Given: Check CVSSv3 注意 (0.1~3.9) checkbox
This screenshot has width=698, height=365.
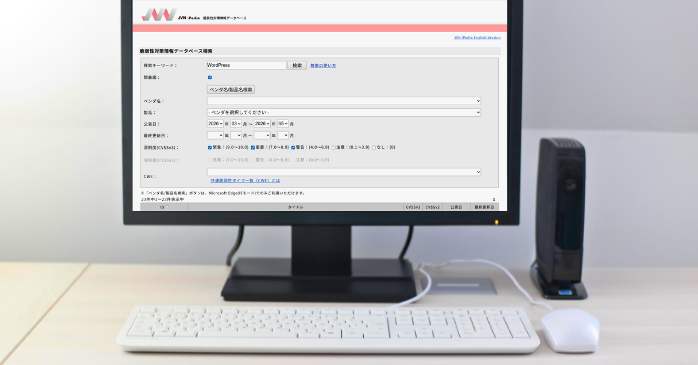Looking at the screenshot, I should coord(333,147).
